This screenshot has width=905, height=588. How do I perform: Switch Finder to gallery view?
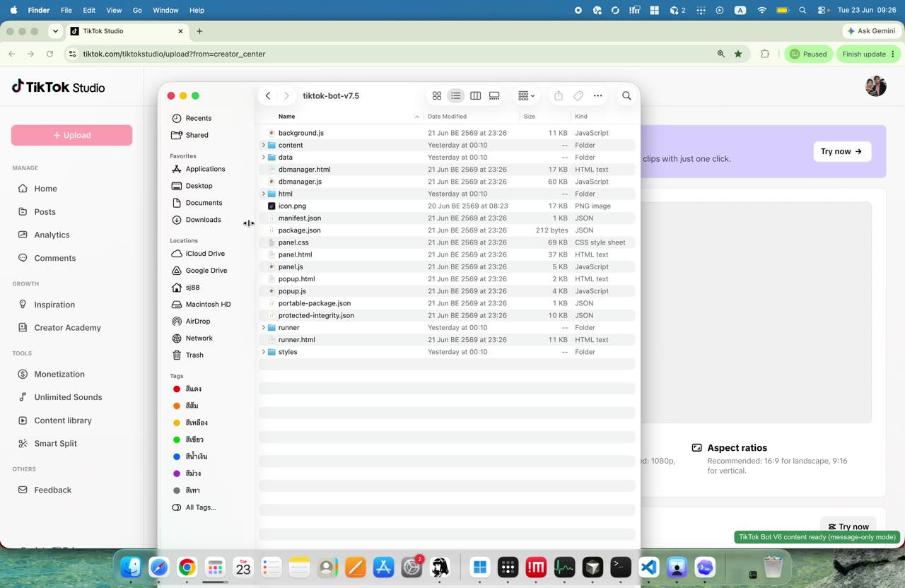[494, 96]
